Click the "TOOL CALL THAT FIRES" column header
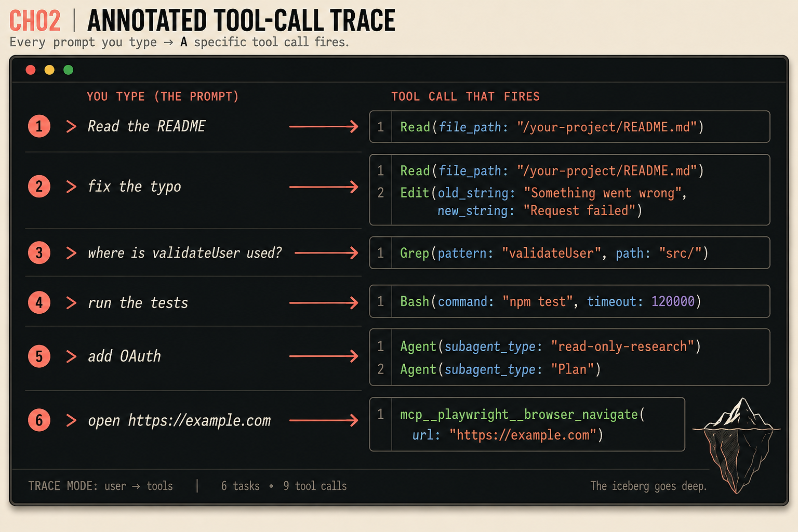The height and width of the screenshot is (532, 798). pyautogui.click(x=465, y=97)
